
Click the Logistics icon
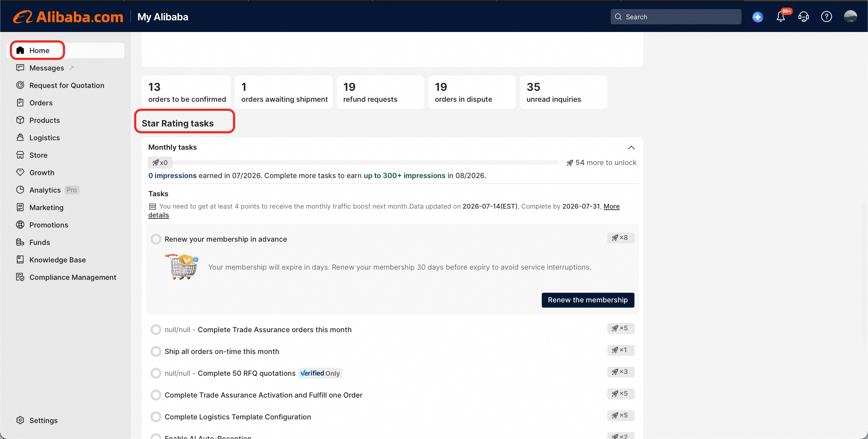point(20,138)
